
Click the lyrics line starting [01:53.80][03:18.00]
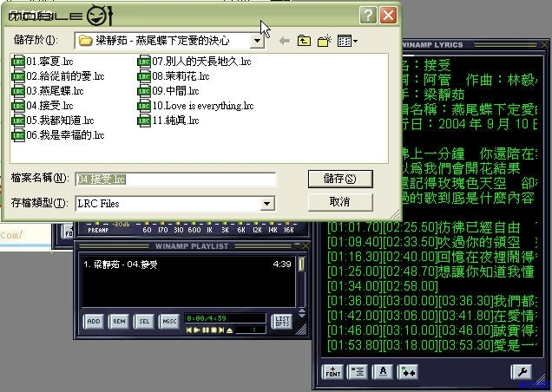(431, 345)
